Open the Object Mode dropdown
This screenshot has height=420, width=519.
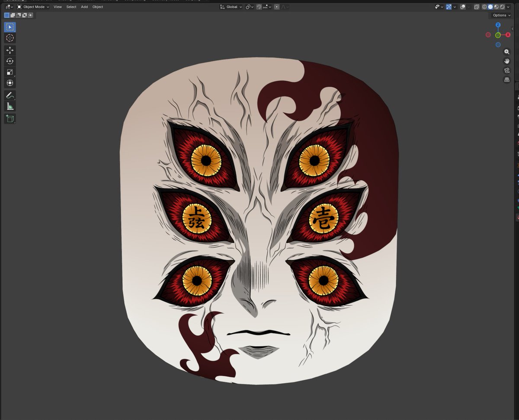click(33, 7)
